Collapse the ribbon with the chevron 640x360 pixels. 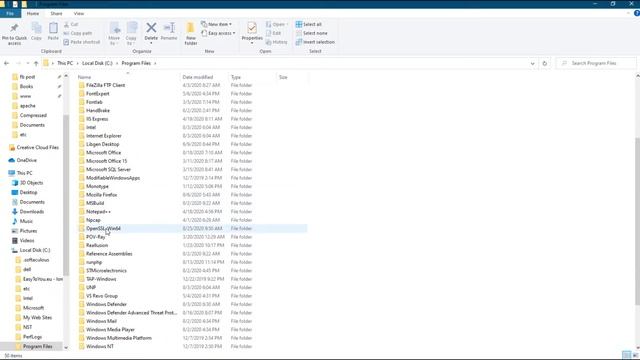click(628, 13)
